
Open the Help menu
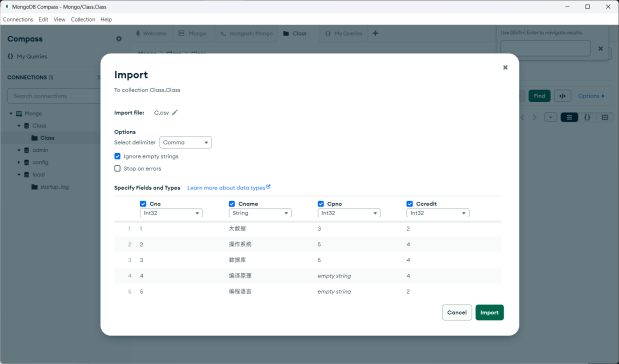click(x=106, y=19)
